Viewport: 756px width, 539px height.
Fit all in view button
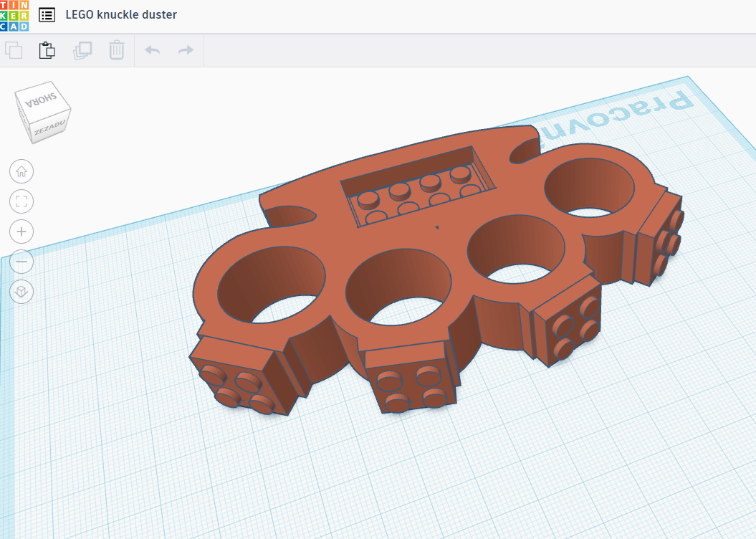[21, 201]
